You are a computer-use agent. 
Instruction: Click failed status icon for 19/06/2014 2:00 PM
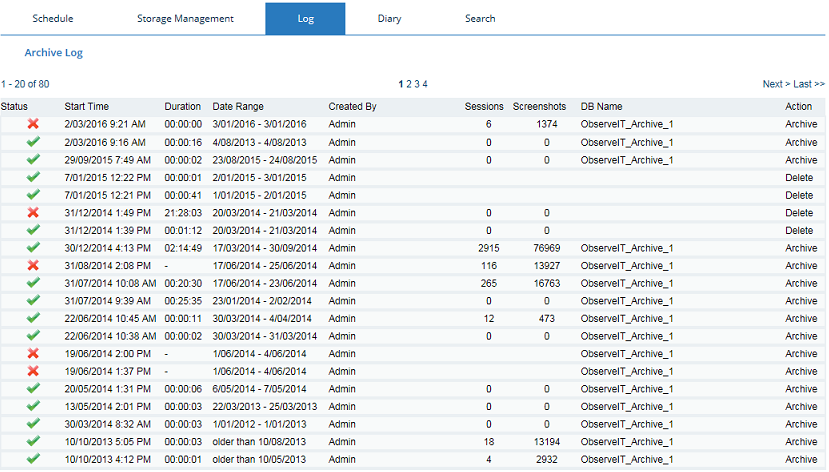[x=33, y=353]
